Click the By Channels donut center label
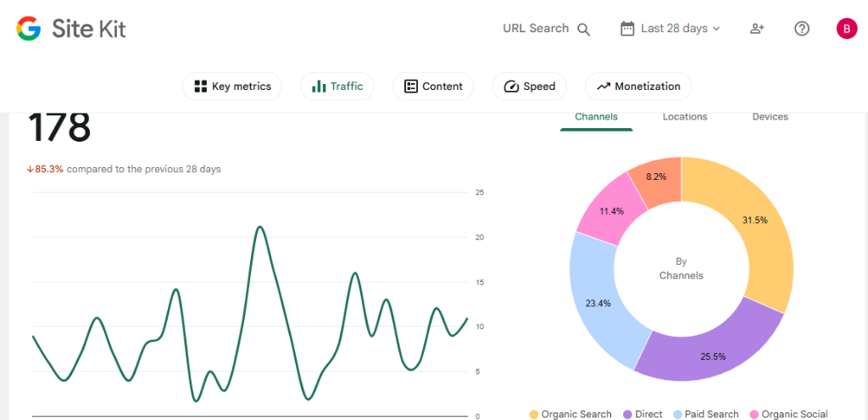The image size is (868, 420). [681, 268]
